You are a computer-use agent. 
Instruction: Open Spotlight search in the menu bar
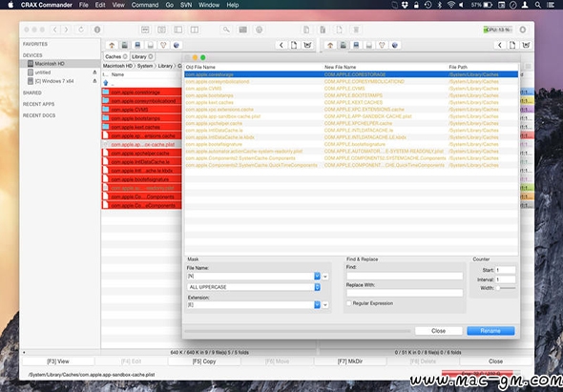(x=538, y=5)
